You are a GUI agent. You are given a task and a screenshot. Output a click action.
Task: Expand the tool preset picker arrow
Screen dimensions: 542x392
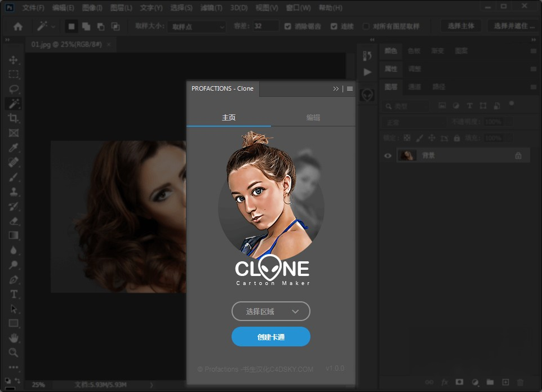[x=53, y=26]
